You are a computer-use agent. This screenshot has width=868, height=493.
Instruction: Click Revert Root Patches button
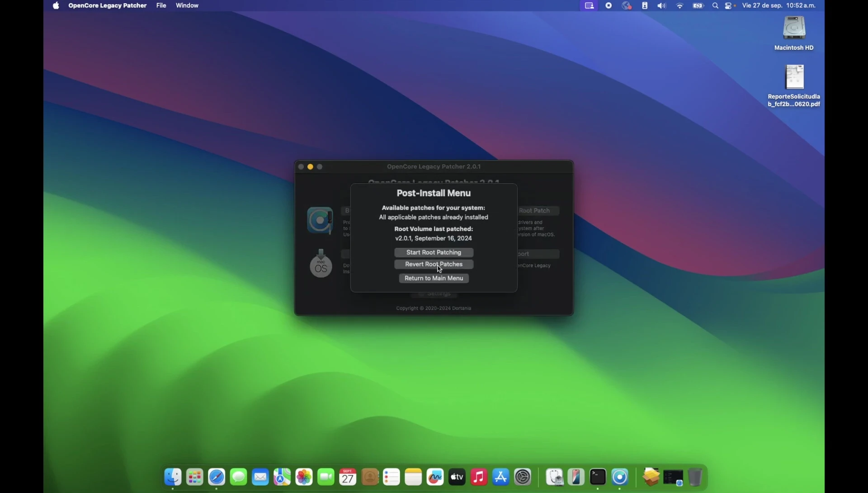(x=434, y=264)
